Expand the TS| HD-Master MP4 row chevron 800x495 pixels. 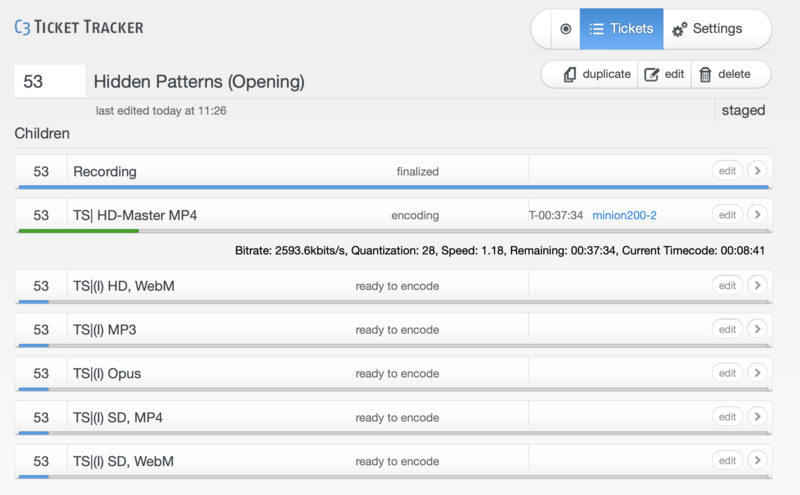(758, 214)
